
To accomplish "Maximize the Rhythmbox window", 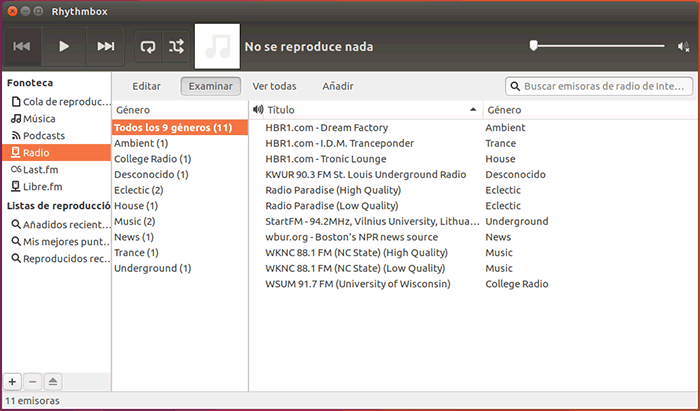I will point(38,11).
